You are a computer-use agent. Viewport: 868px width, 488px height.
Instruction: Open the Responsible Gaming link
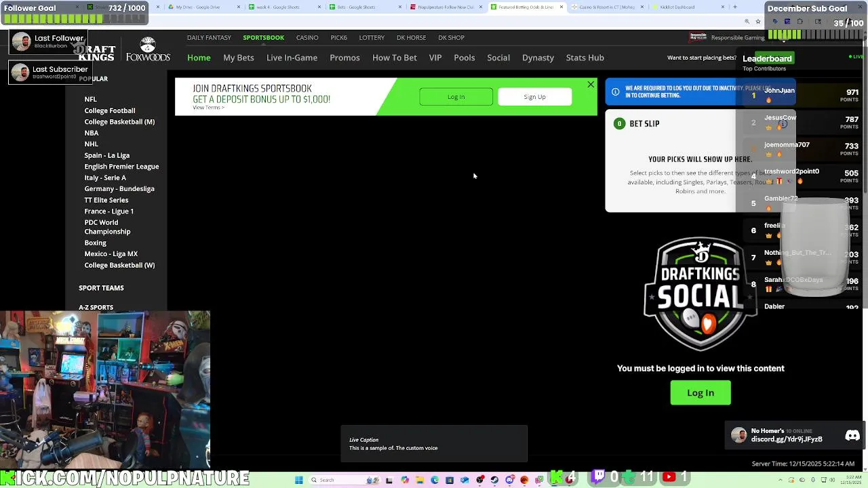pos(738,38)
